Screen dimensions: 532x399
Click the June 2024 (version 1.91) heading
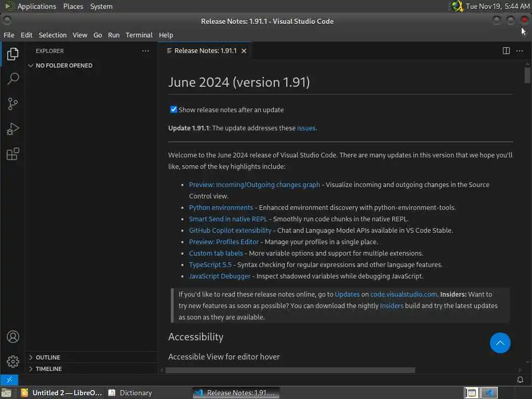tap(239, 83)
